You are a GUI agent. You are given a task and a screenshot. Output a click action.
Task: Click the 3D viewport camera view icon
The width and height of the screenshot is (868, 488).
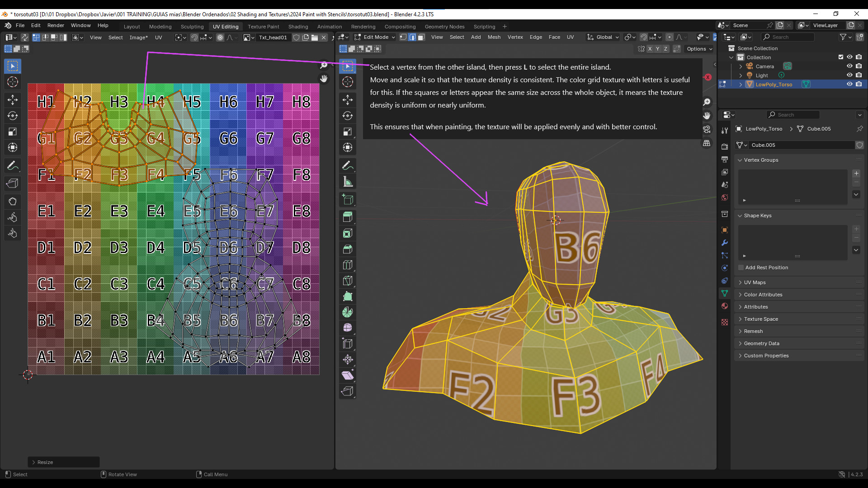coord(707,130)
